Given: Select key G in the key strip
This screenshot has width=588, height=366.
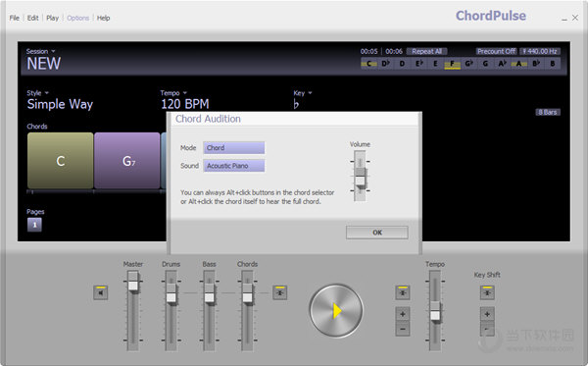Looking at the screenshot, I should point(486,64).
